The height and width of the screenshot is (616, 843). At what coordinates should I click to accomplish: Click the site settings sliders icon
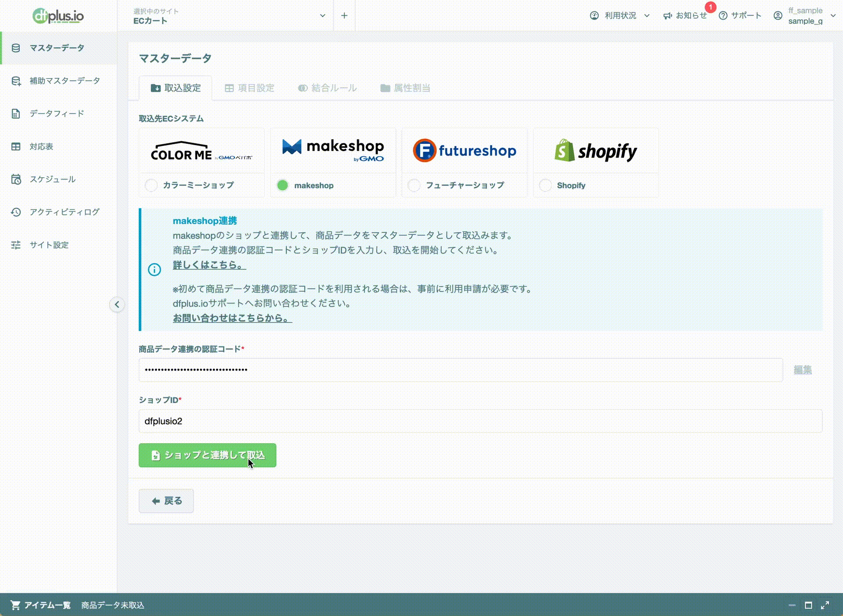pos(16,245)
